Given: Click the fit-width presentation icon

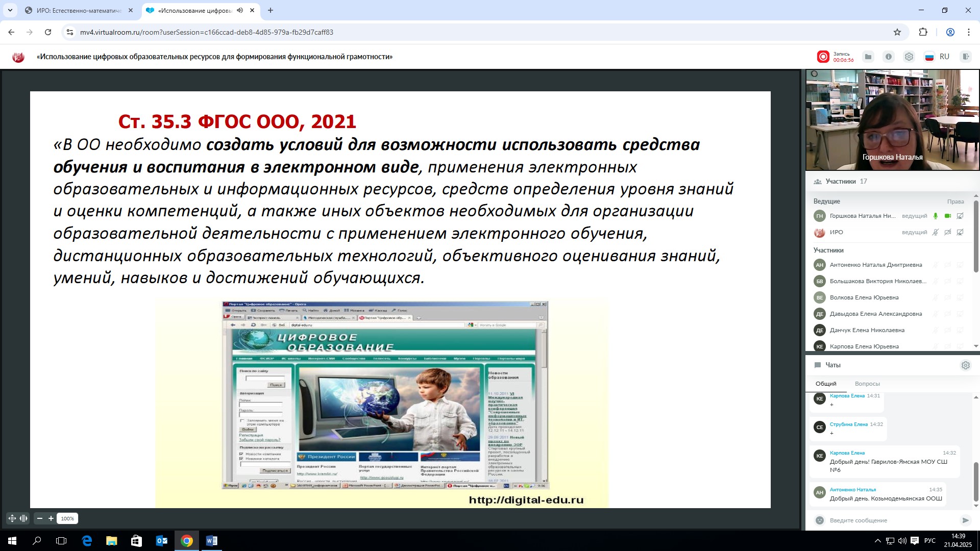Looking at the screenshot, I should point(23,518).
